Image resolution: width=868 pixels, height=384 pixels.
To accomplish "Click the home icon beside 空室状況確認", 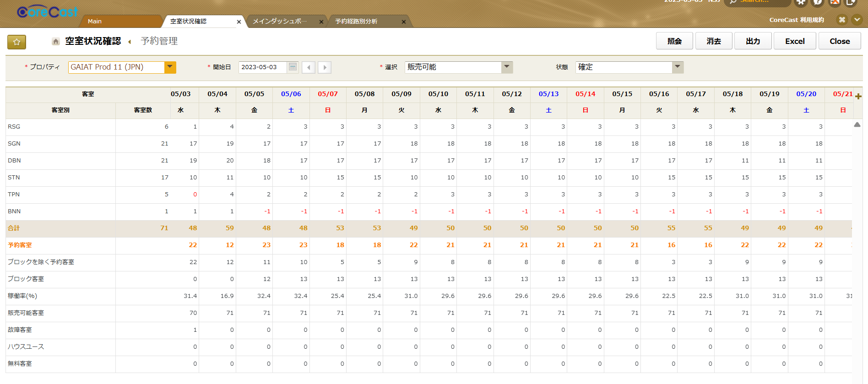I will [55, 42].
